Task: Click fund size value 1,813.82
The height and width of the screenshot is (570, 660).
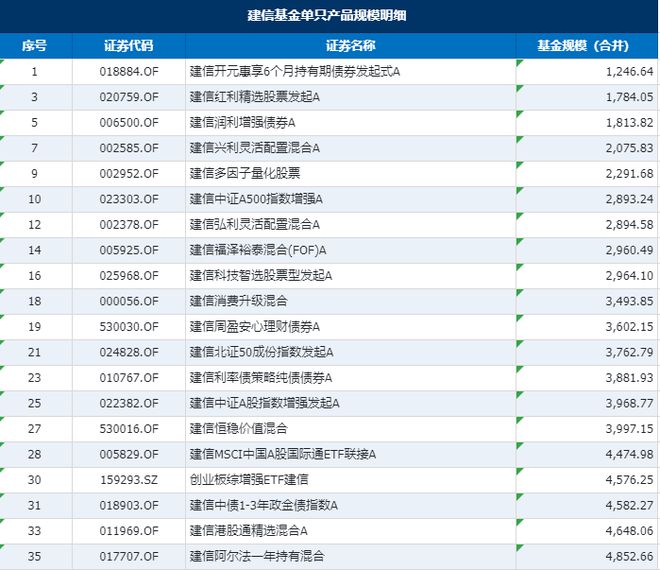Action: pyautogui.click(x=629, y=123)
